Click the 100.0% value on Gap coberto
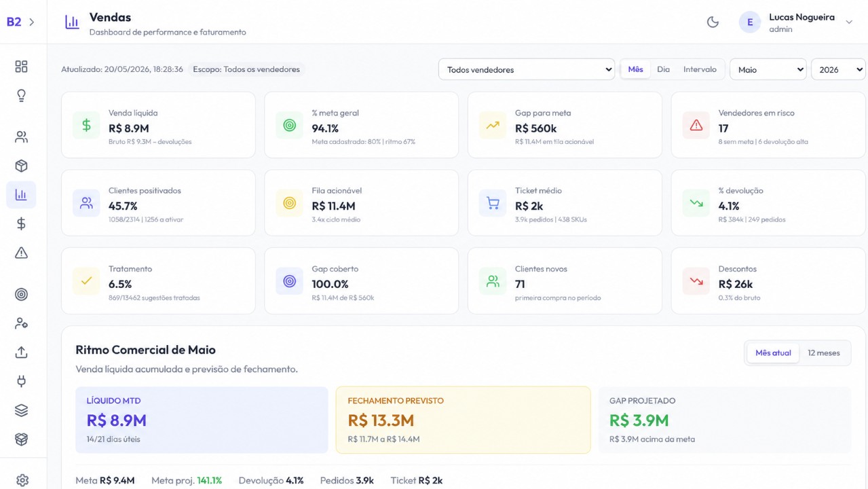The image size is (868, 489). coord(330,284)
